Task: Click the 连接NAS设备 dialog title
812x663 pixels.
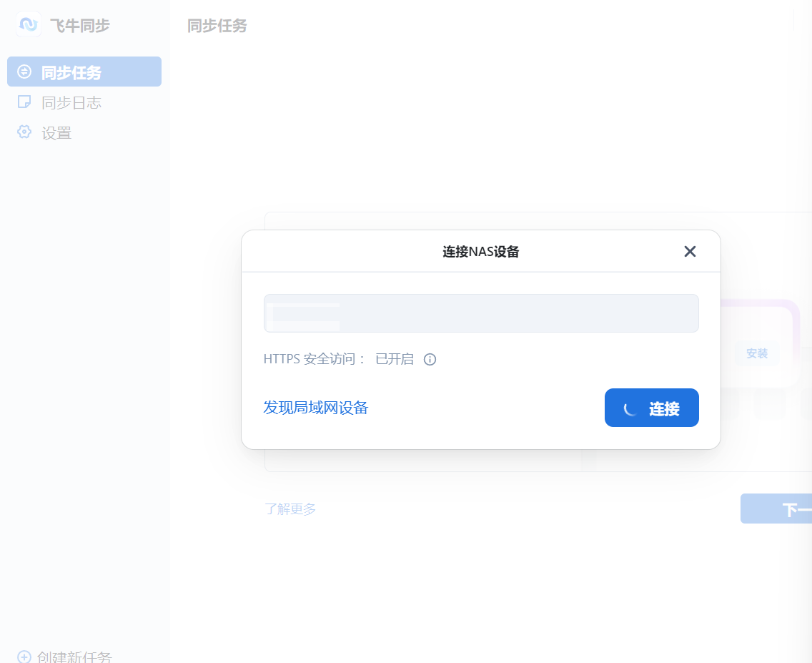Action: [x=481, y=251]
